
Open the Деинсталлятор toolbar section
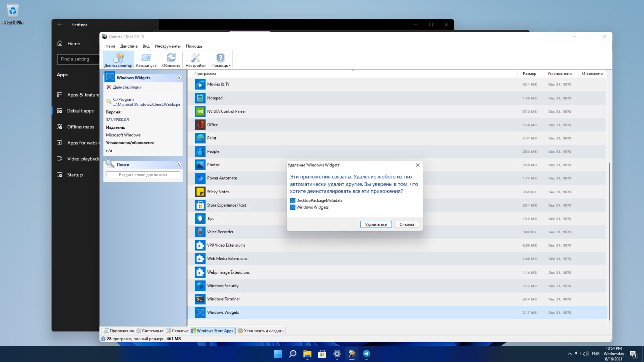[118, 60]
